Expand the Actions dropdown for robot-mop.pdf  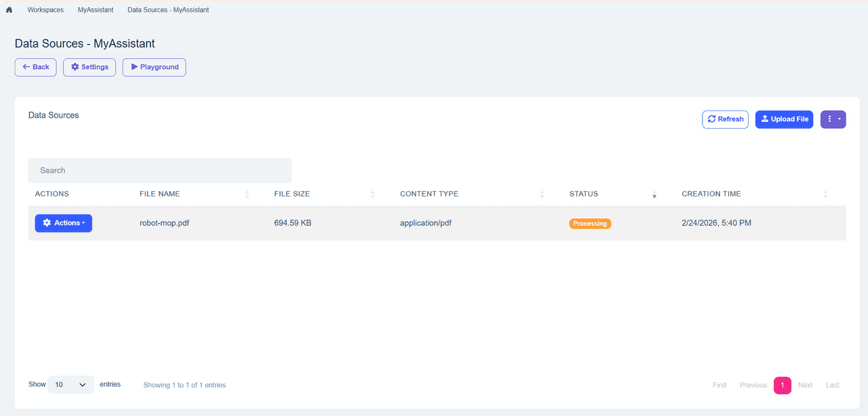point(64,223)
